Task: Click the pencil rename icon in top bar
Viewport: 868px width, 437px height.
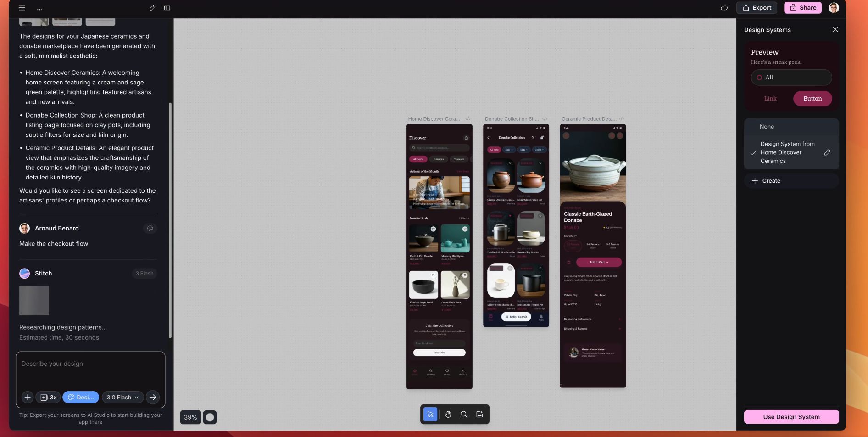Action: click(152, 8)
